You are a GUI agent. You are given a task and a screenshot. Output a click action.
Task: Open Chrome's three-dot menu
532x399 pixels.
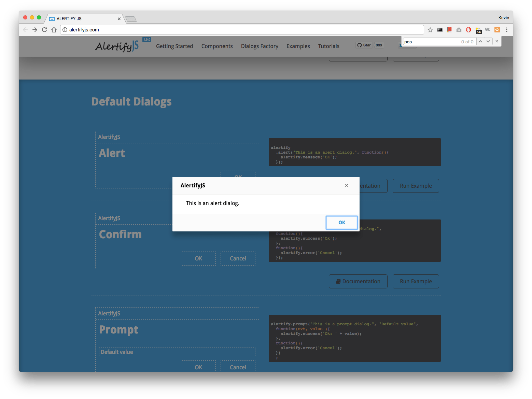[x=507, y=30]
